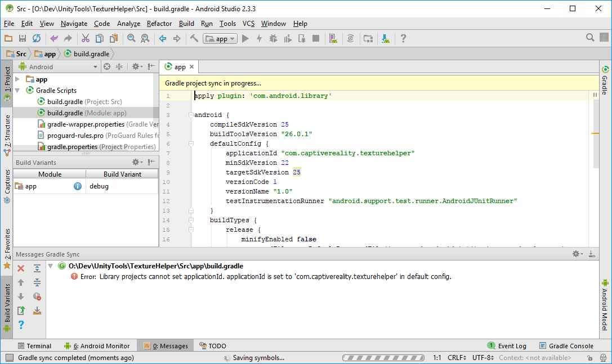The width and height of the screenshot is (612, 364).
Task: Run the app with the play icon
Action: (x=245, y=38)
